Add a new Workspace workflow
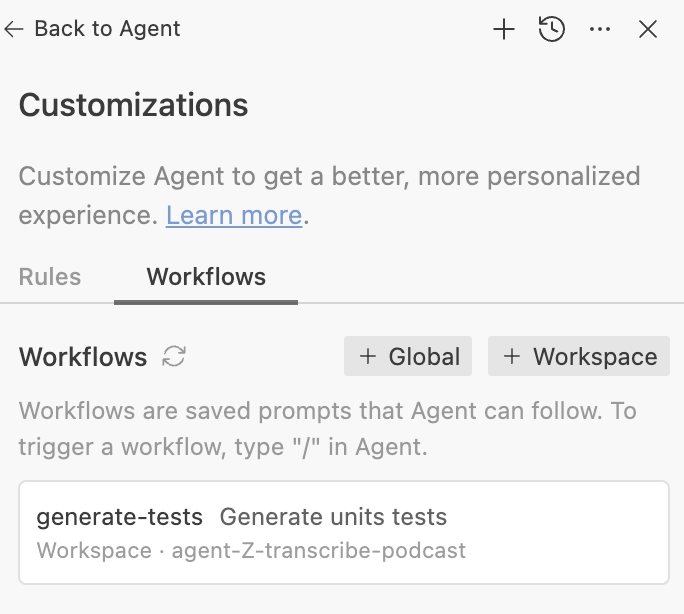 [579, 357]
